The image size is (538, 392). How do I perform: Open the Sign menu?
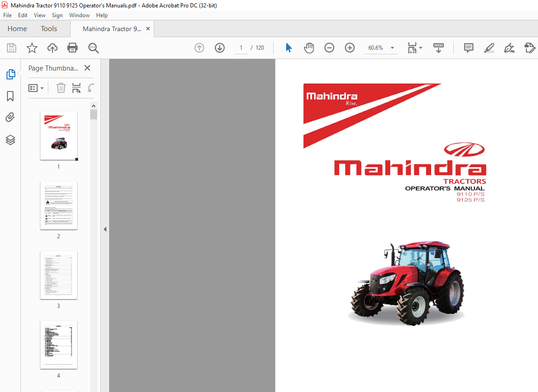point(57,15)
